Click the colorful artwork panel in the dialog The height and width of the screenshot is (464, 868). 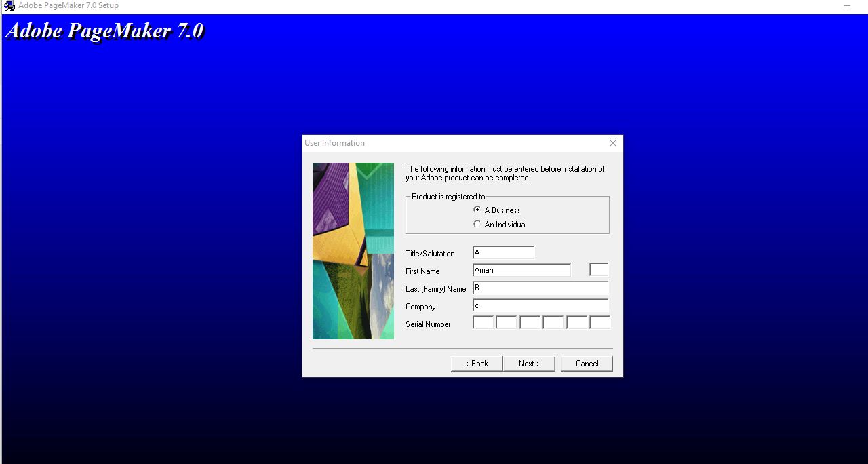pos(353,251)
